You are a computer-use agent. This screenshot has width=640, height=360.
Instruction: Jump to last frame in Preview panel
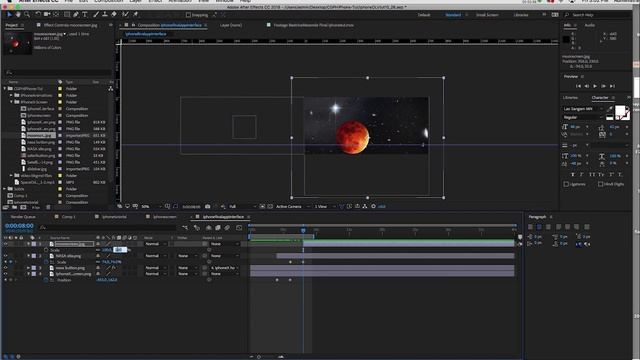click(612, 86)
